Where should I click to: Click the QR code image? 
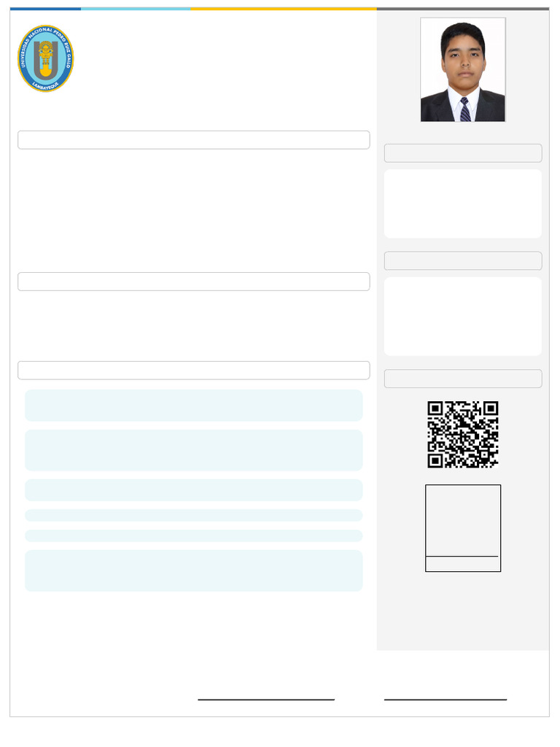tap(463, 435)
